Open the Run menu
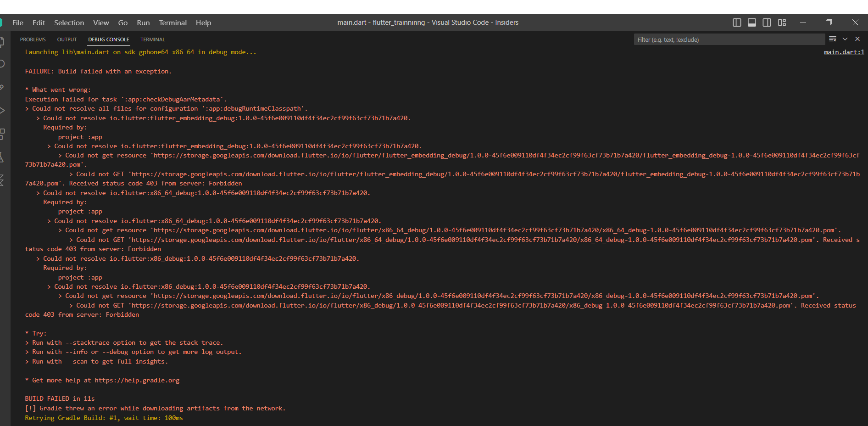Screen dimensions: 868x426 (143, 23)
